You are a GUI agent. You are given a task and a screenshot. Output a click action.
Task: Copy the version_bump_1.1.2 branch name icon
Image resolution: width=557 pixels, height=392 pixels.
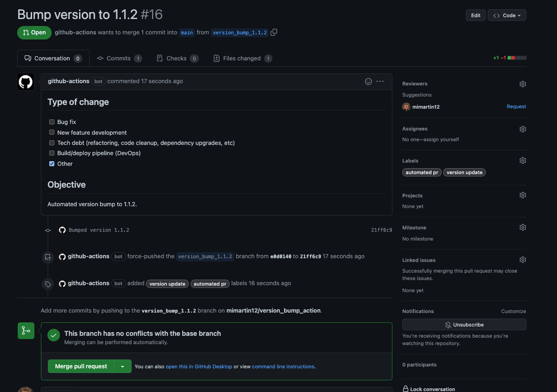click(x=273, y=33)
